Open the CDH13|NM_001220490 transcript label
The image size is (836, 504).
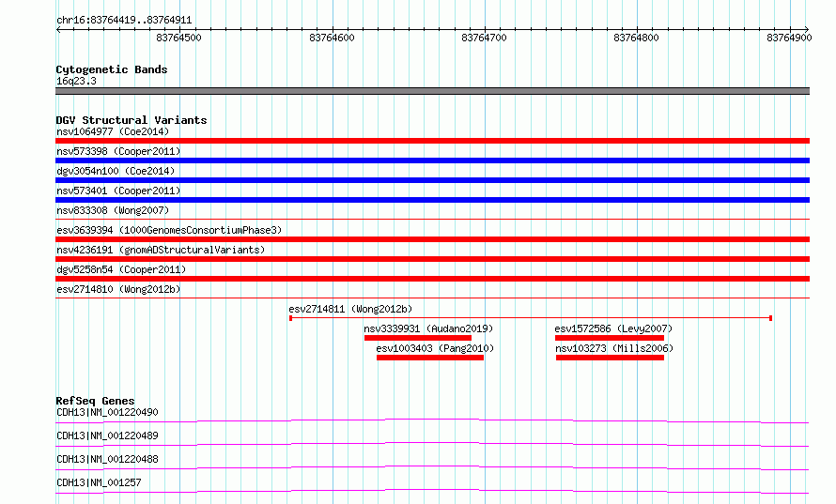click(x=107, y=412)
